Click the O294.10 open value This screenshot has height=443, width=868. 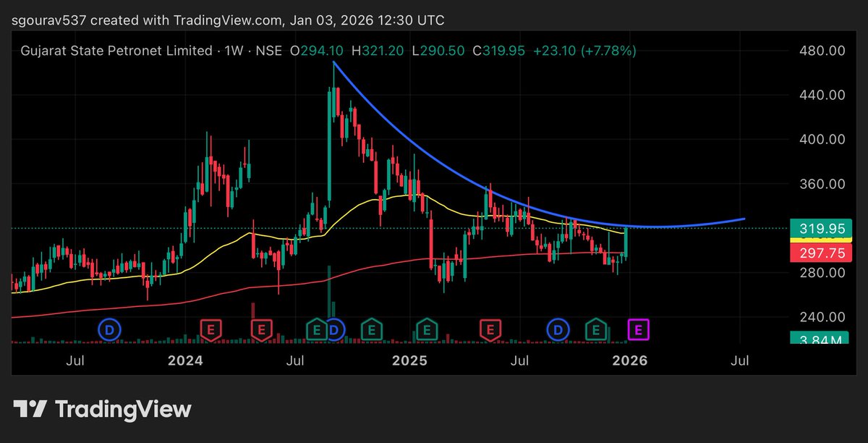[x=318, y=51]
